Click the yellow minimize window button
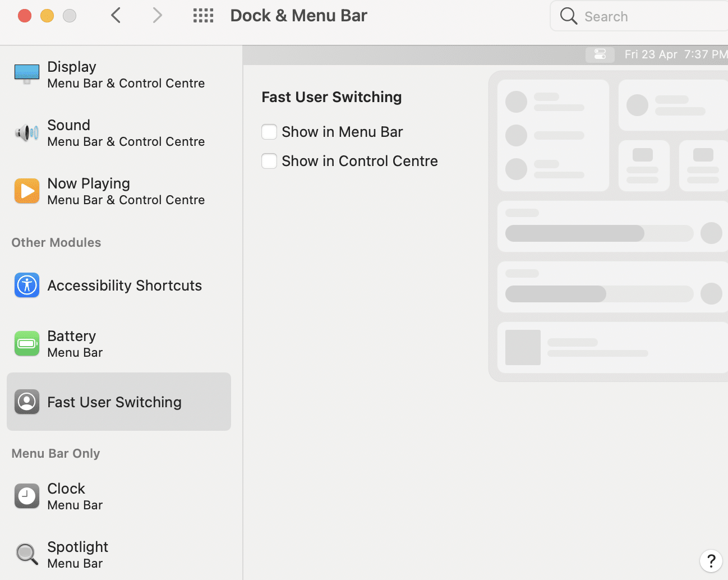 (47, 16)
